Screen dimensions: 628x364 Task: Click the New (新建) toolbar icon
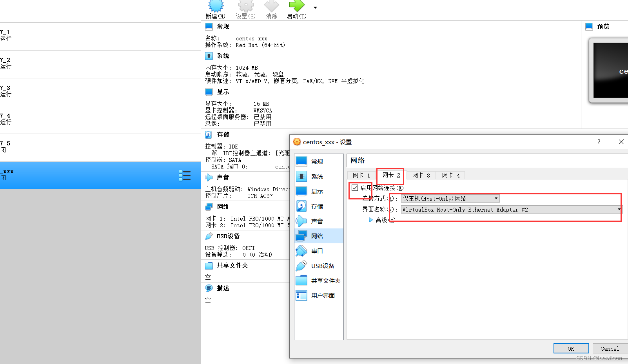coord(216,5)
